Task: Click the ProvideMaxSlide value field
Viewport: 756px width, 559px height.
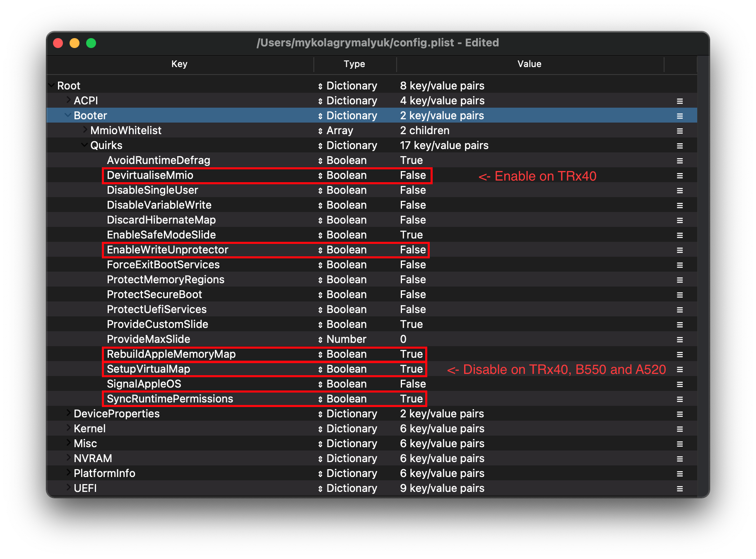Action: coord(403,340)
